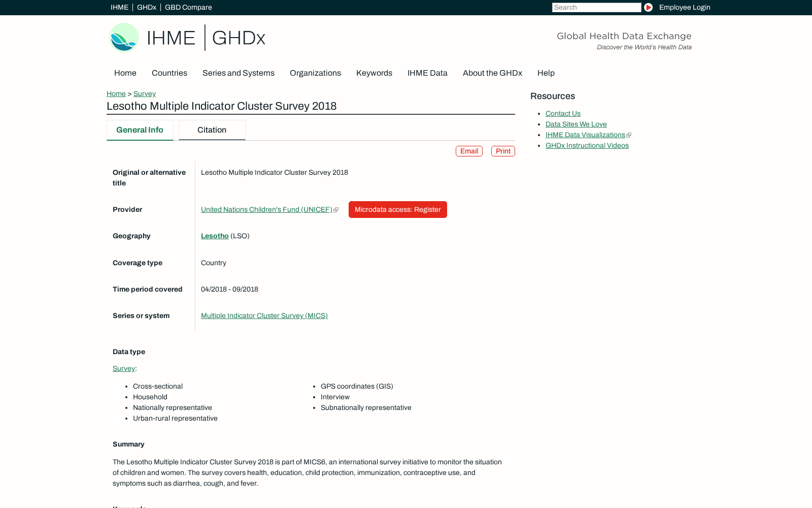Open the Lesotho geography link
The width and height of the screenshot is (812, 508).
215,236
